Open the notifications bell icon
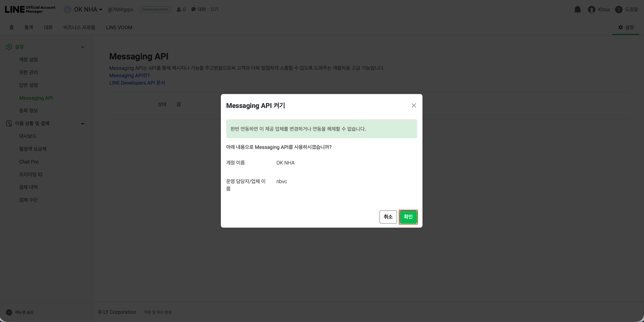The image size is (644, 322). pyautogui.click(x=578, y=9)
